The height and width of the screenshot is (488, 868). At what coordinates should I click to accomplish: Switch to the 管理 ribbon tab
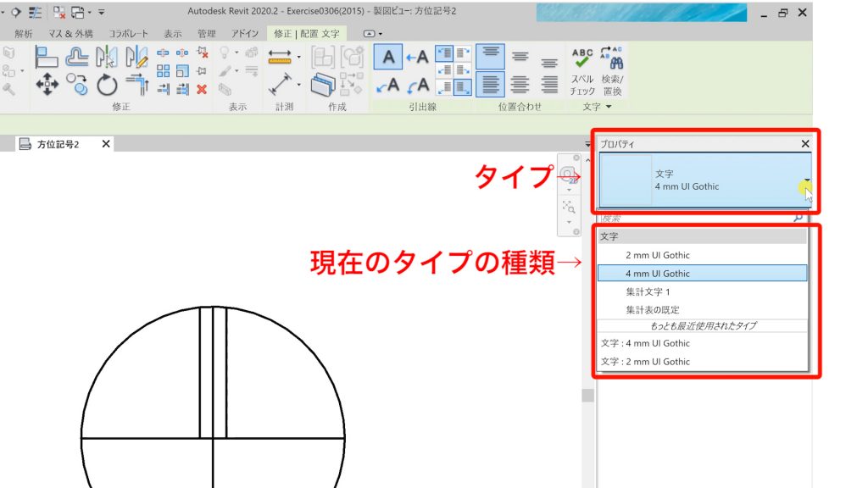tap(206, 34)
